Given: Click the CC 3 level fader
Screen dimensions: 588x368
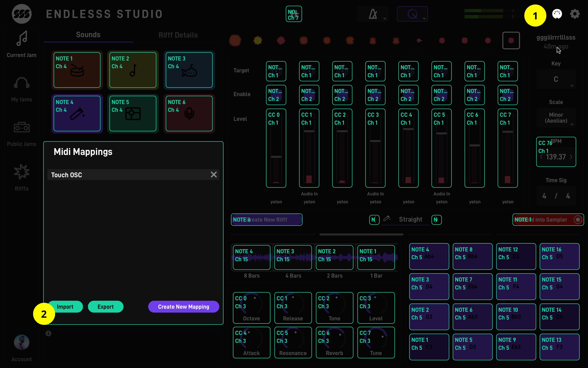Looking at the screenshot, I should click(375, 148).
